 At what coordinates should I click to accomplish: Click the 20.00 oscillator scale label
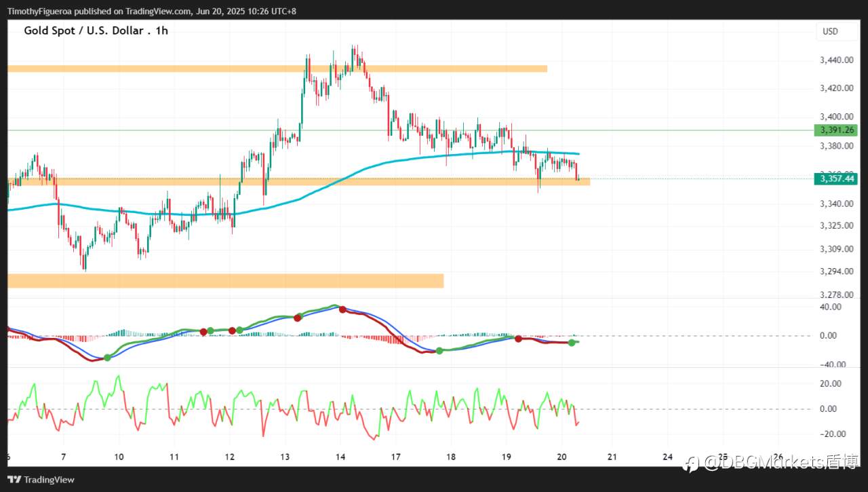tap(831, 383)
